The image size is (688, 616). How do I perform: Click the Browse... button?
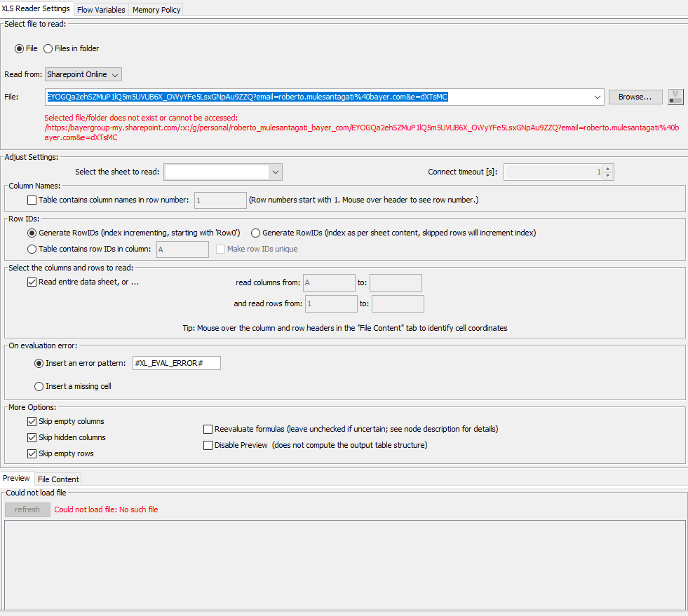pos(635,97)
